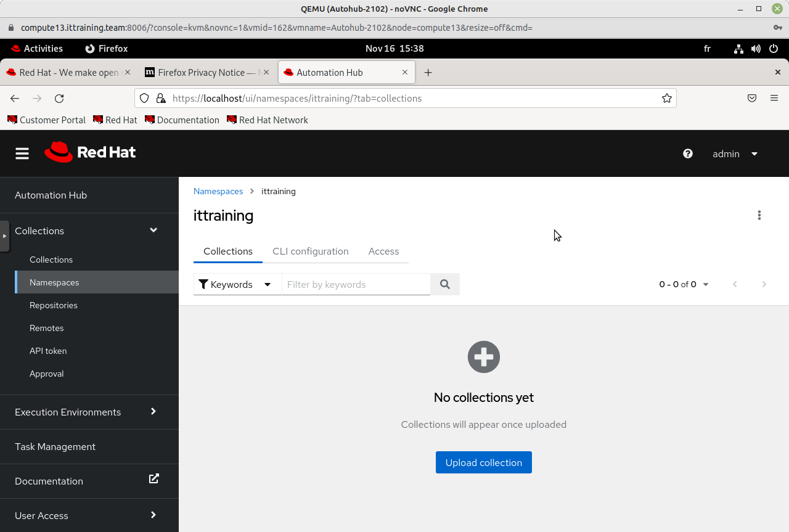
Task: Go back in Firefox history
Action: [15, 98]
